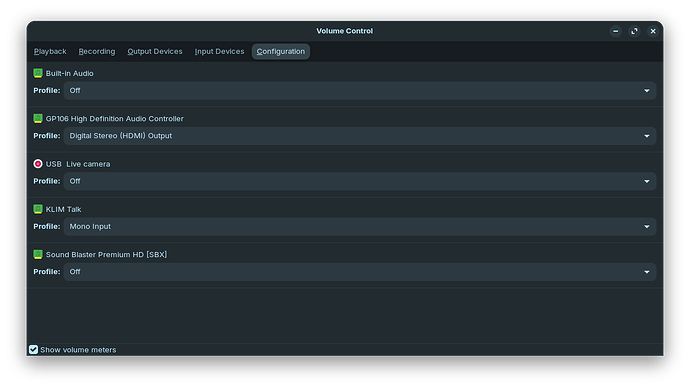
Task: Click the Volume Control window title
Action: pyautogui.click(x=345, y=31)
